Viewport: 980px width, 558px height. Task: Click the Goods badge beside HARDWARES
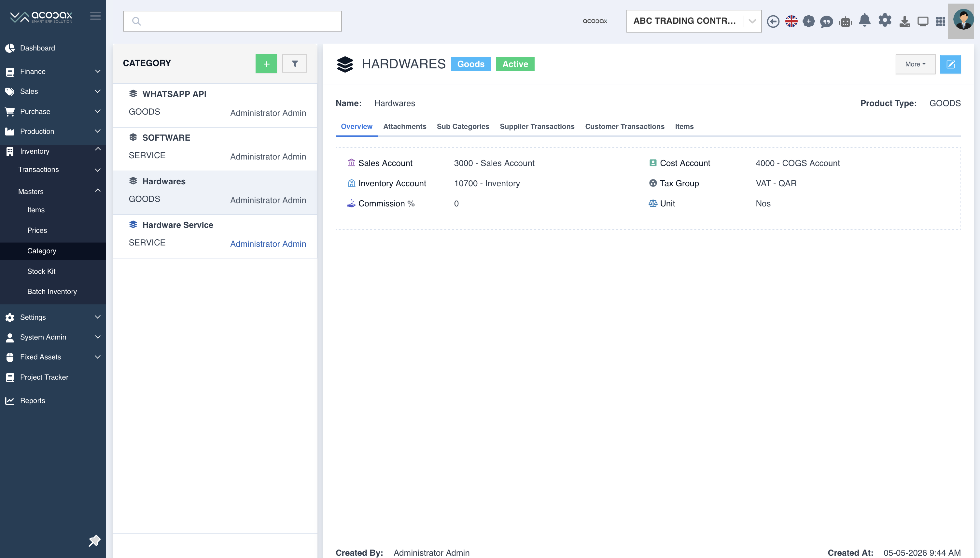tap(471, 64)
